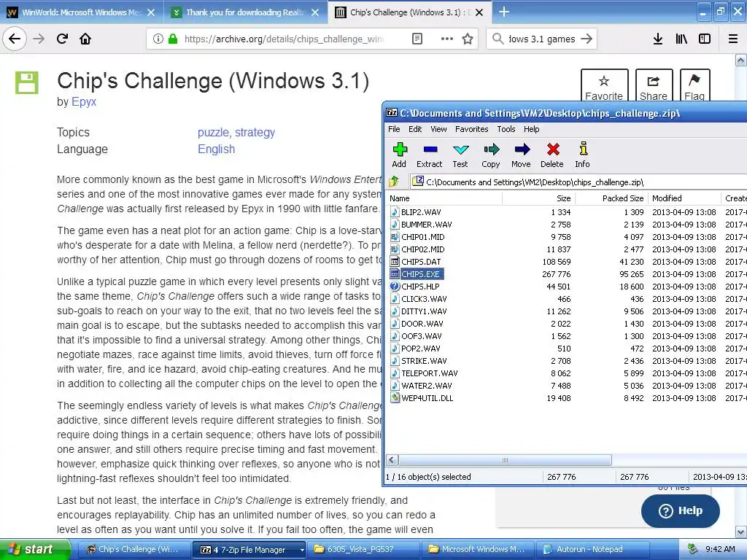This screenshot has width=747, height=560.
Task: Switch to 6305_Vista_PG537 folder in taskbar
Action: [x=364, y=549]
